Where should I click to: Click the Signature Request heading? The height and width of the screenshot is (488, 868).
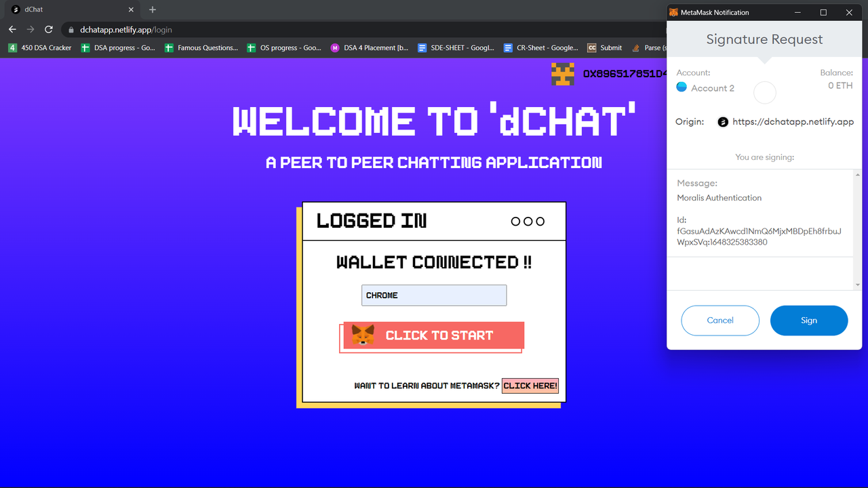pos(764,39)
